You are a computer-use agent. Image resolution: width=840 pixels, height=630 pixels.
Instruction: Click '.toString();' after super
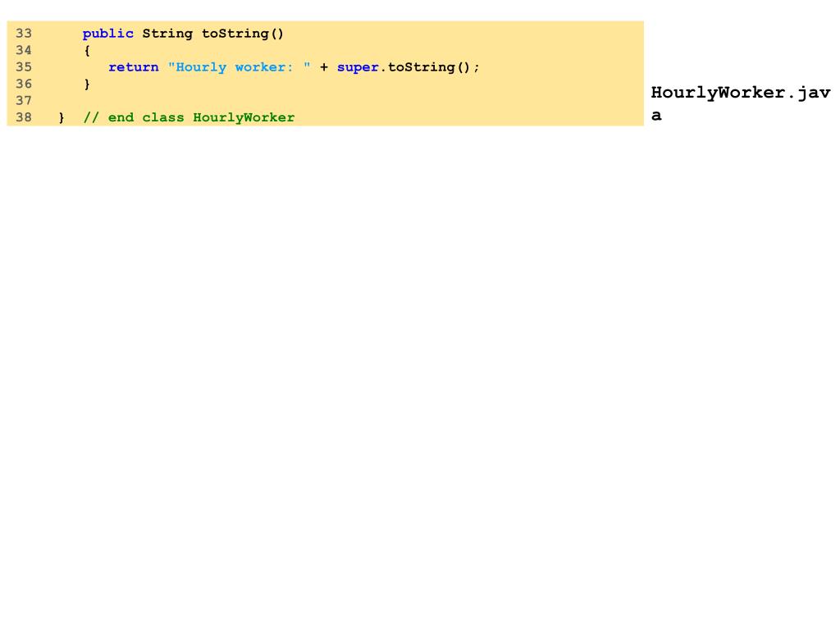[430, 67]
